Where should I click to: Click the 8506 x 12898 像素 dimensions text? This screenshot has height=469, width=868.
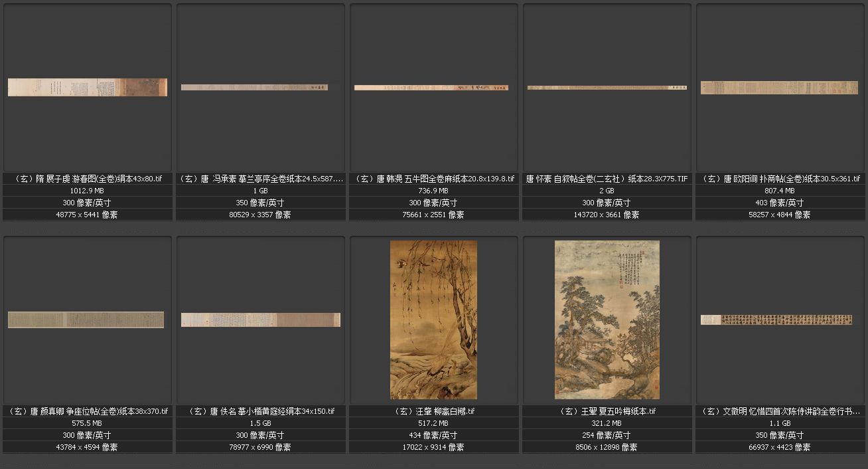[x=607, y=447]
